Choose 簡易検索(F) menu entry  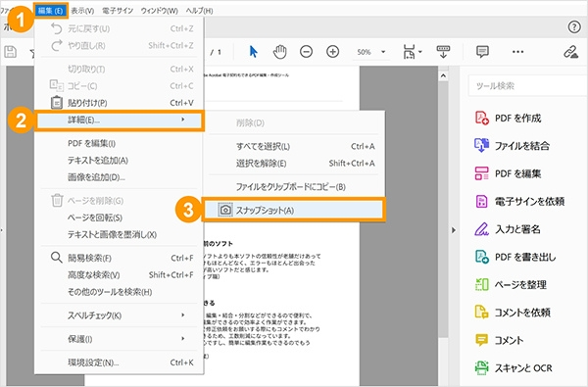[120, 258]
